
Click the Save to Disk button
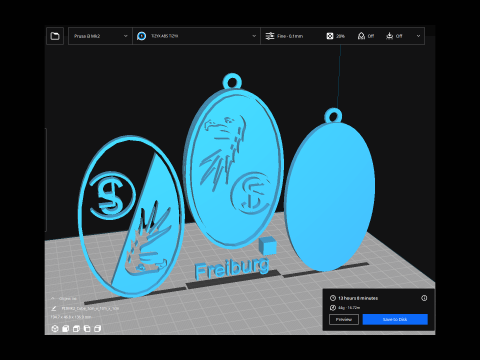[x=395, y=319]
